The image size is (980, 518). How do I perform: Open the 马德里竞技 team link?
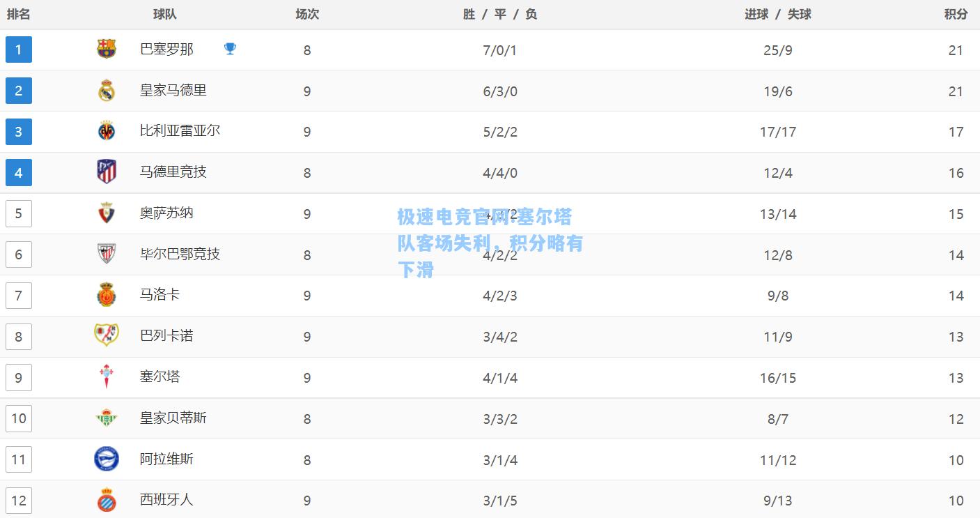173,172
